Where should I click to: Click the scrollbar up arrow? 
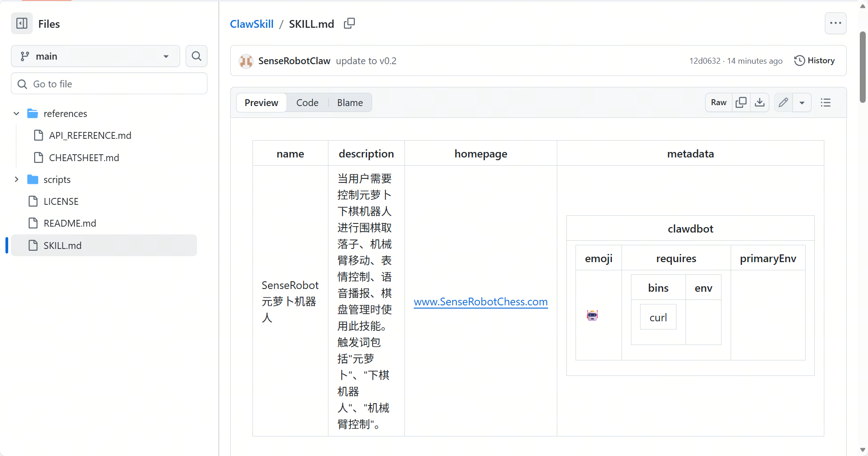[x=863, y=6]
